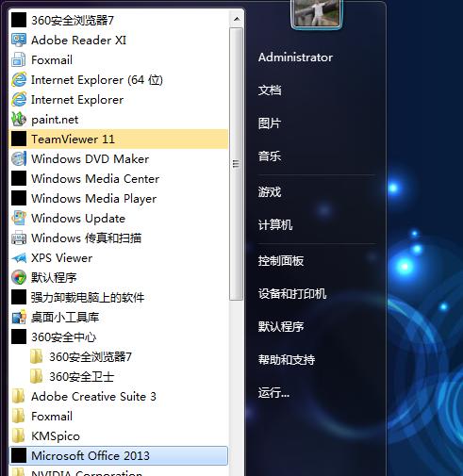The image size is (463, 476).
Task: Click the user account picture
Action: point(317,14)
